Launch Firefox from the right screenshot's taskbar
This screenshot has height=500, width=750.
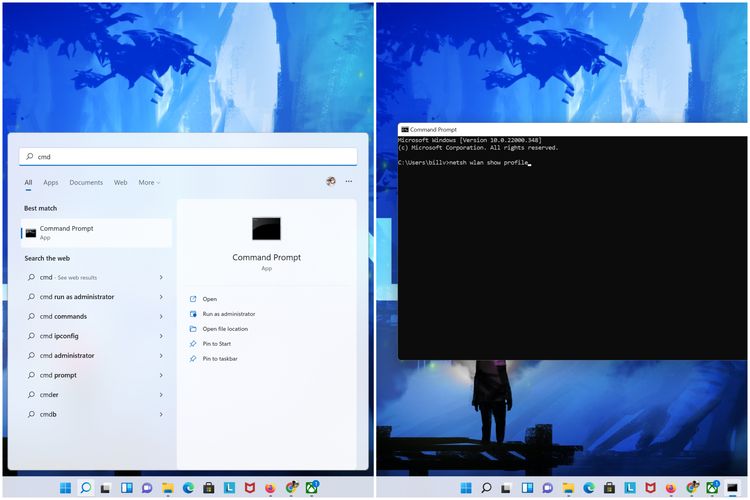point(671,488)
